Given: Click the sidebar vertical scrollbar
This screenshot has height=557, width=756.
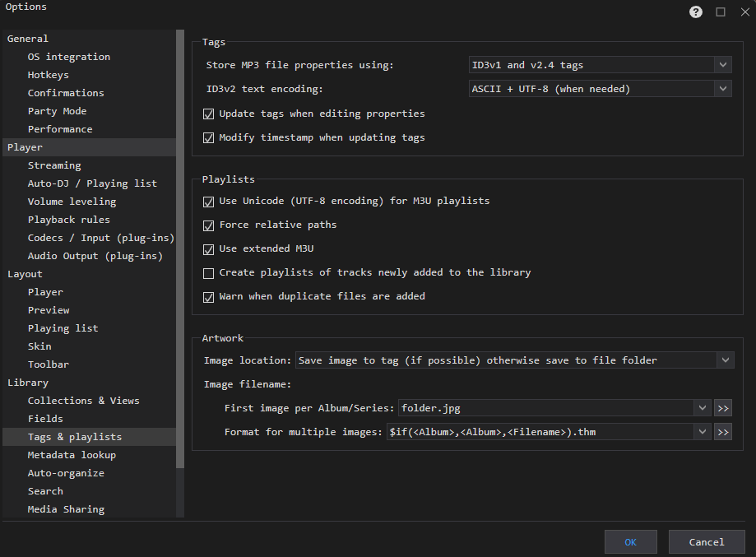Looking at the screenshot, I should tap(180, 247).
